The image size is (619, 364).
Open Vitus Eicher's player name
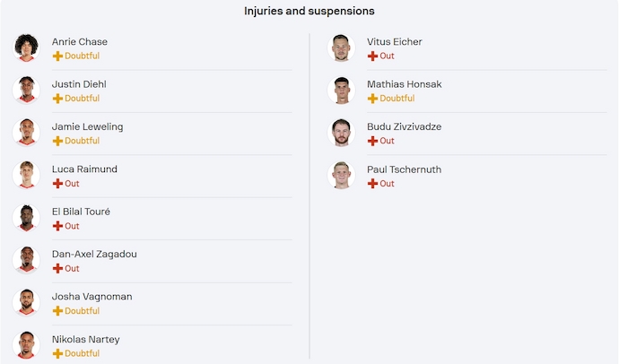click(394, 41)
